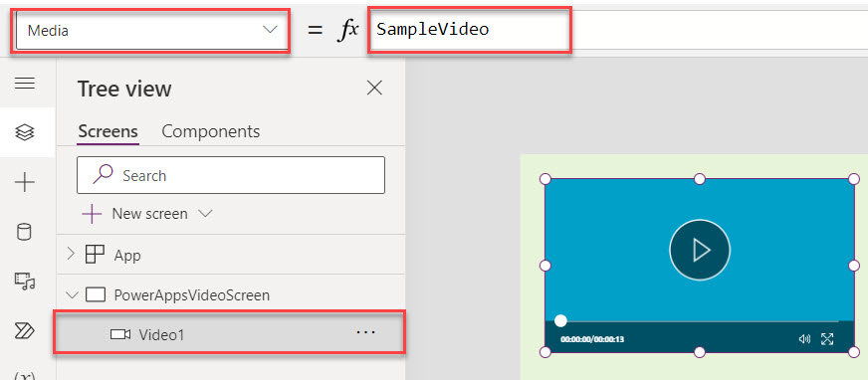Open the video fullscreen icon

(x=827, y=339)
